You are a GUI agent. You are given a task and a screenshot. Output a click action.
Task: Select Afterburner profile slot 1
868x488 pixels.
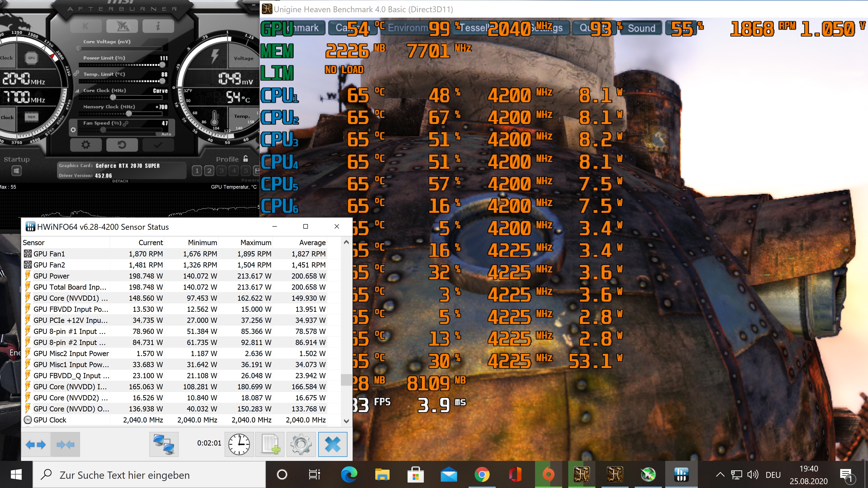(197, 171)
